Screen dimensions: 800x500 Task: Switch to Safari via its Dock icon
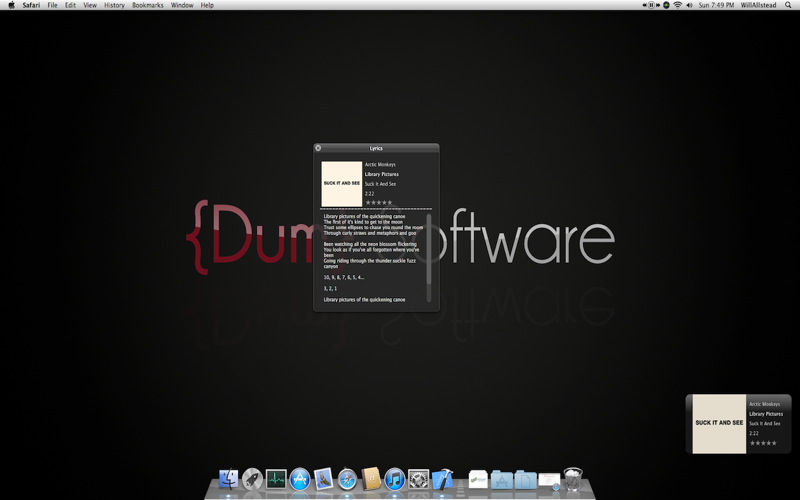pyautogui.click(x=347, y=480)
